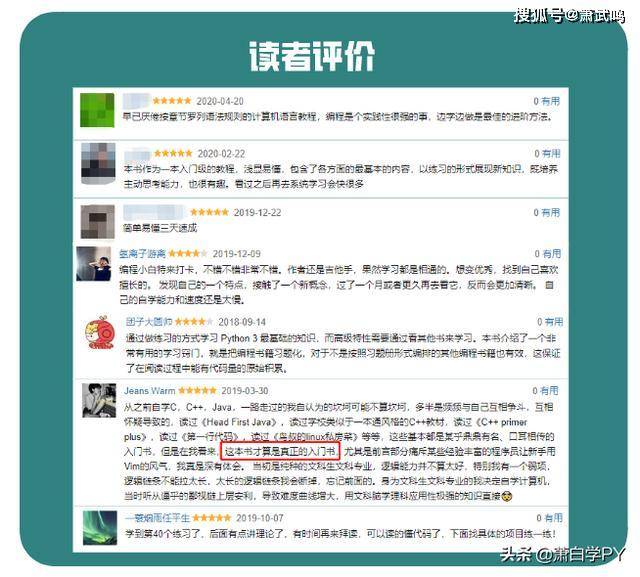Click the green avatar of the 2020-04-20 review
Viewport: 640px width, 577px height.
[97, 108]
